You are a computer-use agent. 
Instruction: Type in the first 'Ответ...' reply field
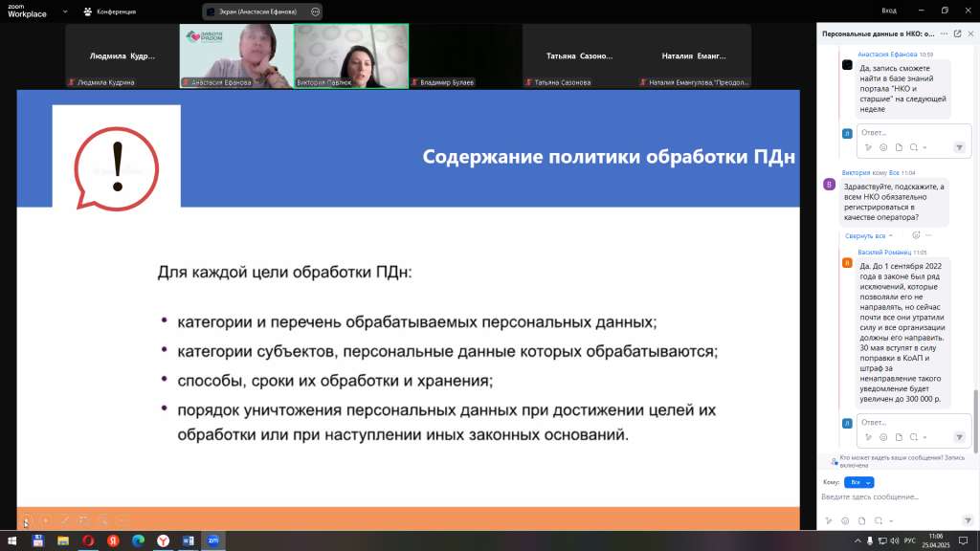click(913, 132)
